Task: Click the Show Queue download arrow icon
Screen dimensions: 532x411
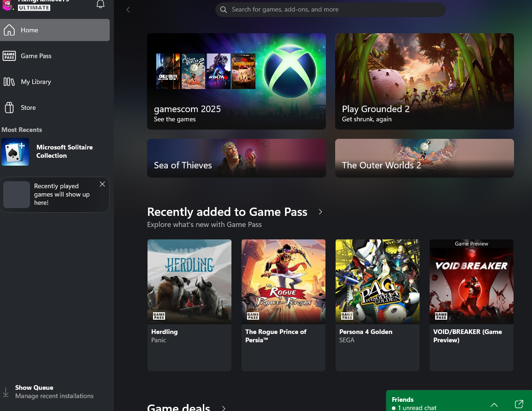Action: 6,392
